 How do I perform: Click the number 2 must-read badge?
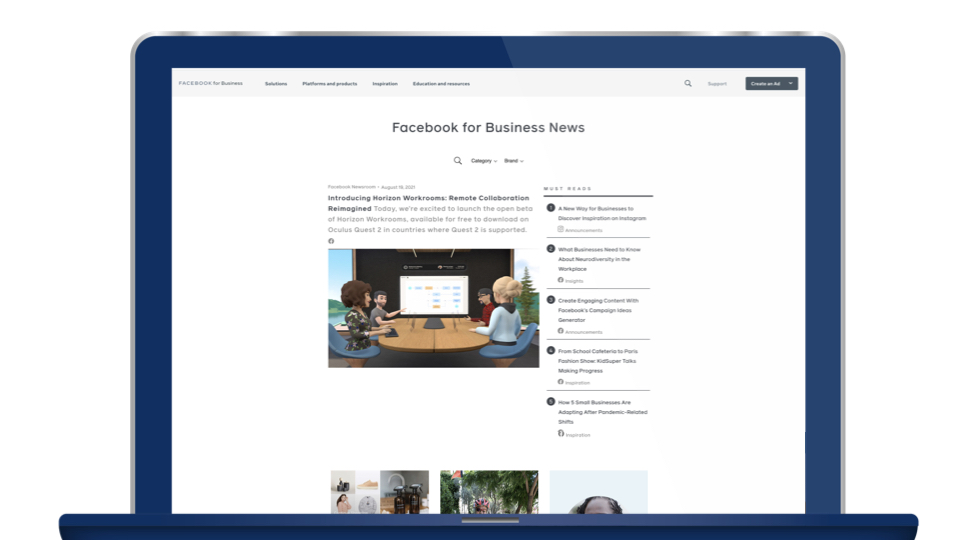pos(550,249)
